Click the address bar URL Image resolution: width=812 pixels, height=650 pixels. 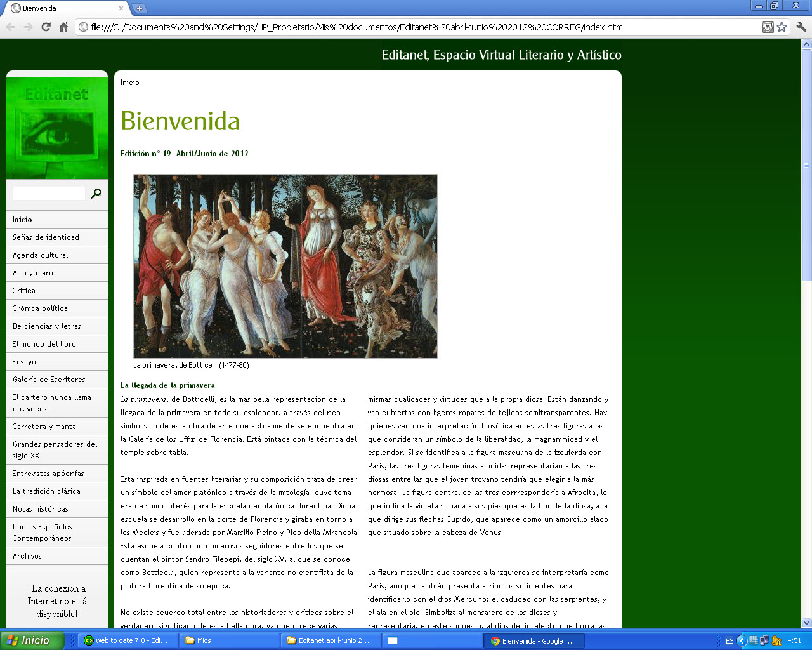(358, 27)
